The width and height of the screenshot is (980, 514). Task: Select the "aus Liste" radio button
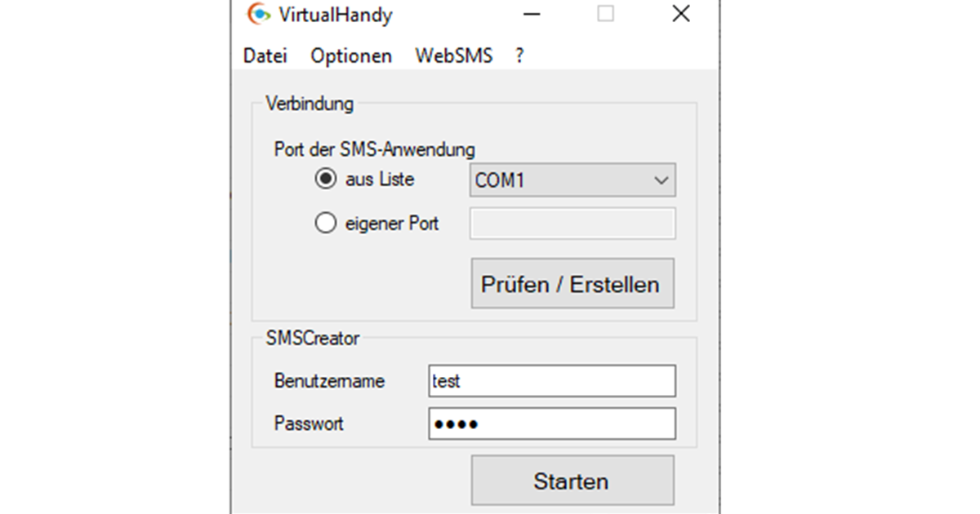325,179
